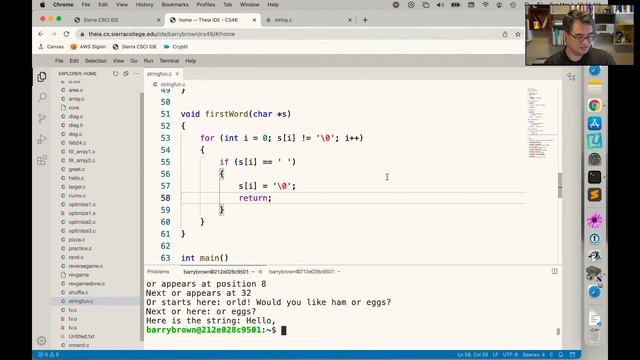This screenshot has width=640, height=360.
Task: Open App Store from the dock
Action: click(594, 123)
